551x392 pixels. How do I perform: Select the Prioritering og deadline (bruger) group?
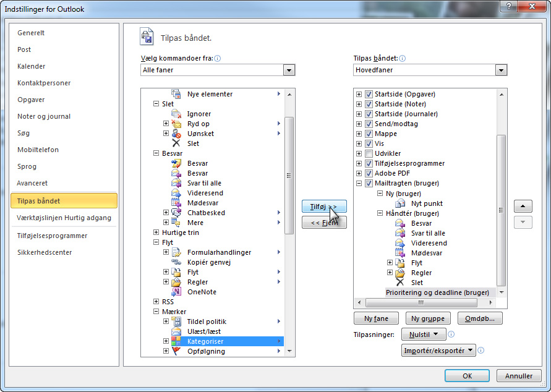437,292
